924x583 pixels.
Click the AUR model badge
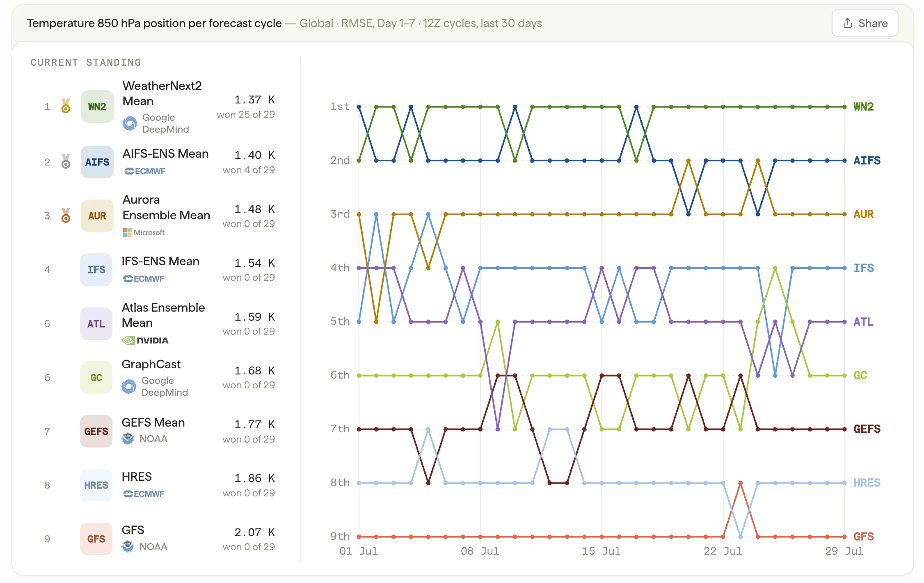pos(97,216)
